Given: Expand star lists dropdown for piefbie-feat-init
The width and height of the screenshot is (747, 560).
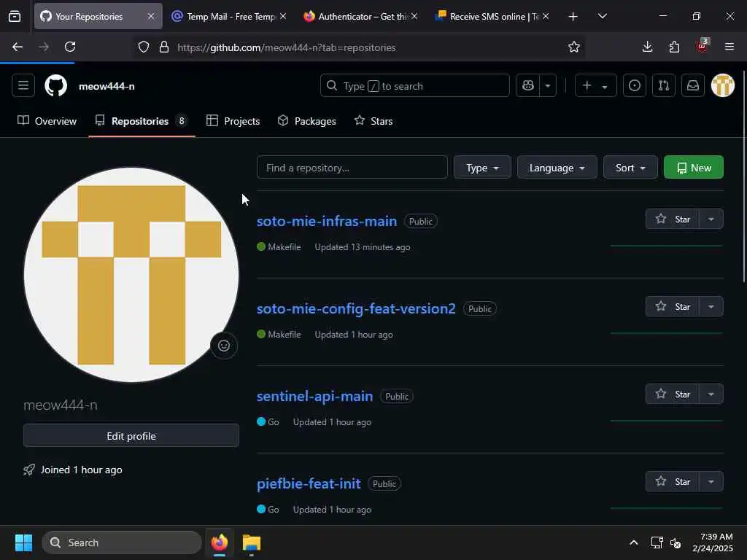Looking at the screenshot, I should 711,481.
